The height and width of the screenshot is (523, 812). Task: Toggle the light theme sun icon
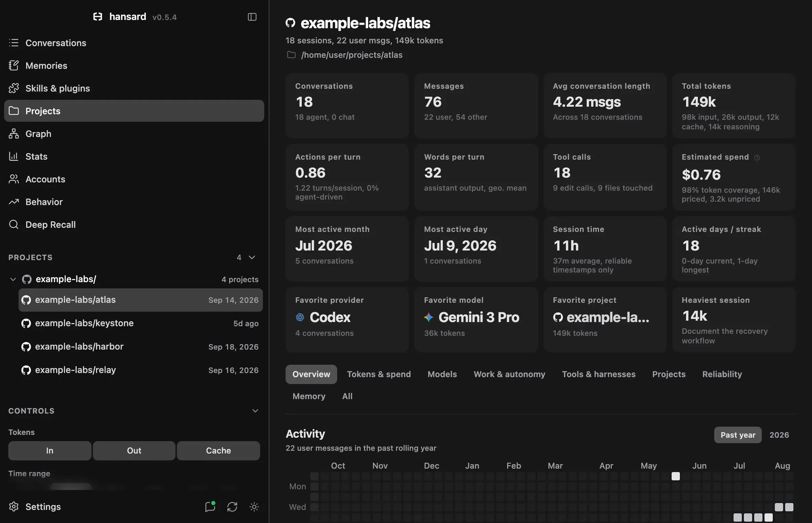[254, 506]
